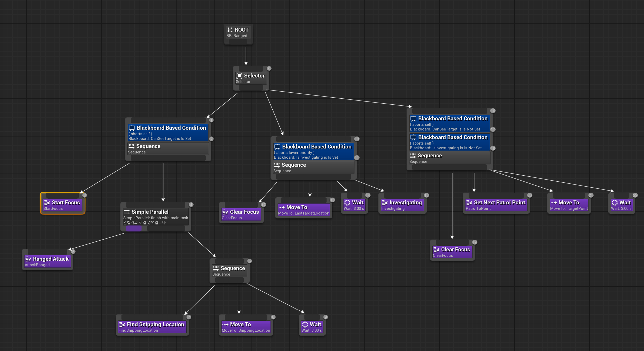Select the Set Next Patrol Point task
Viewport: 644px width, 351px height.
click(496, 203)
